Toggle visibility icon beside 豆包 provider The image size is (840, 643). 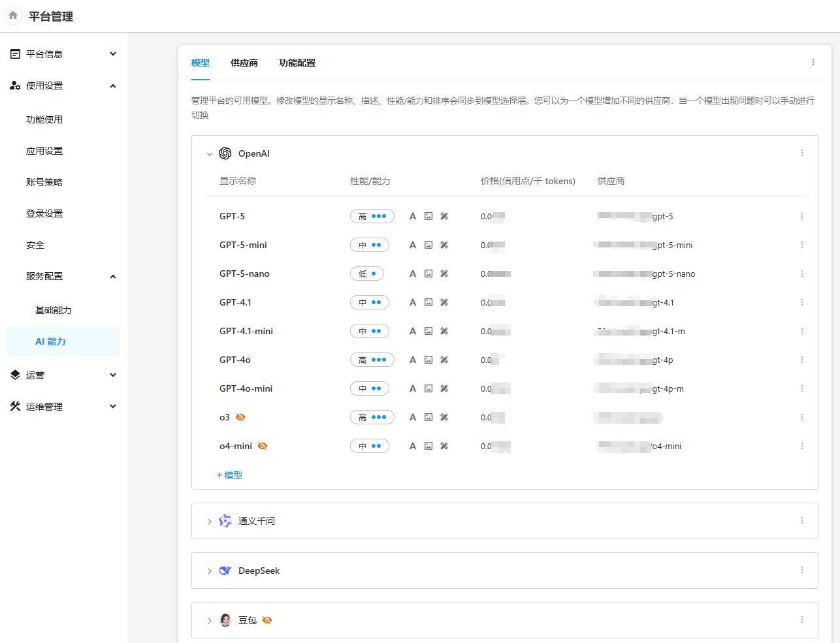tap(267, 620)
